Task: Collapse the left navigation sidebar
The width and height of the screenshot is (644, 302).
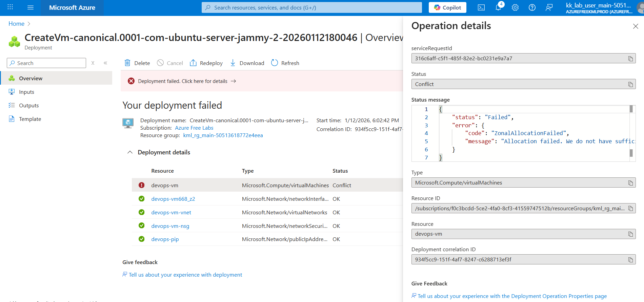Action: click(x=105, y=63)
